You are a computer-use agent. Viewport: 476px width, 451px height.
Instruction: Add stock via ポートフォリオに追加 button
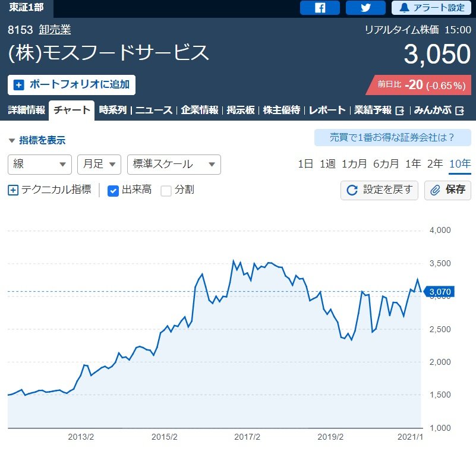point(71,84)
